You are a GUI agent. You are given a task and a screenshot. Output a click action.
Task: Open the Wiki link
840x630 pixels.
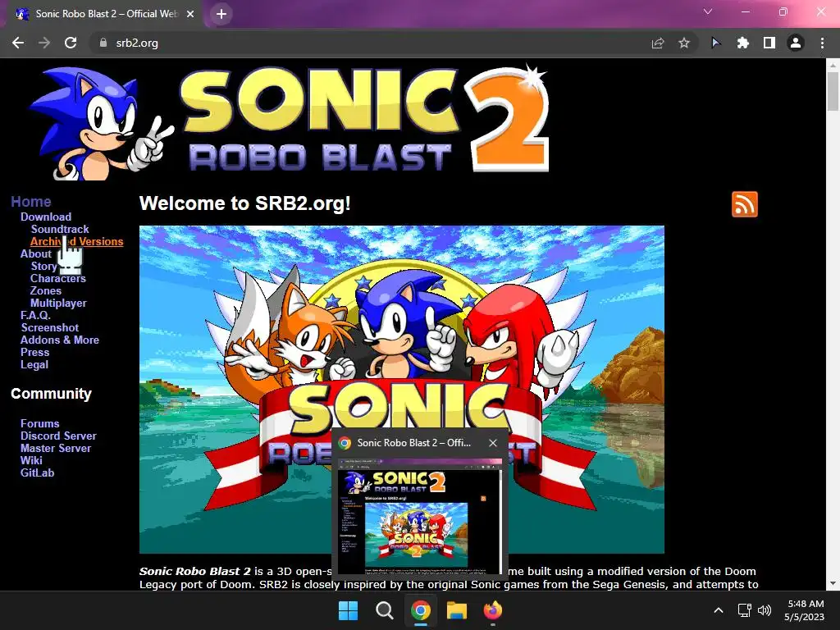pyautogui.click(x=31, y=461)
